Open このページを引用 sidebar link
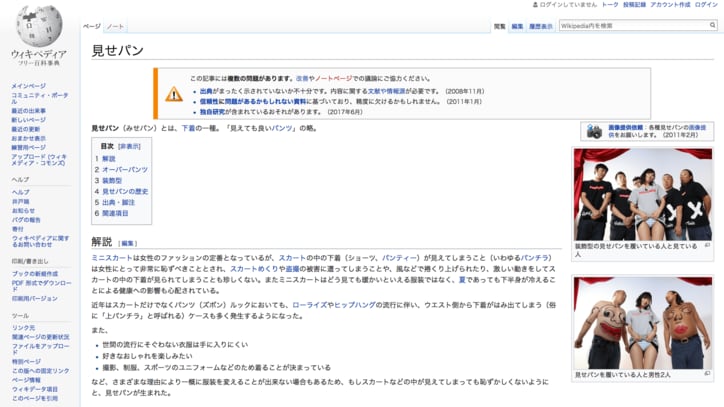Image resolution: width=724 pixels, height=407 pixels. point(35,398)
